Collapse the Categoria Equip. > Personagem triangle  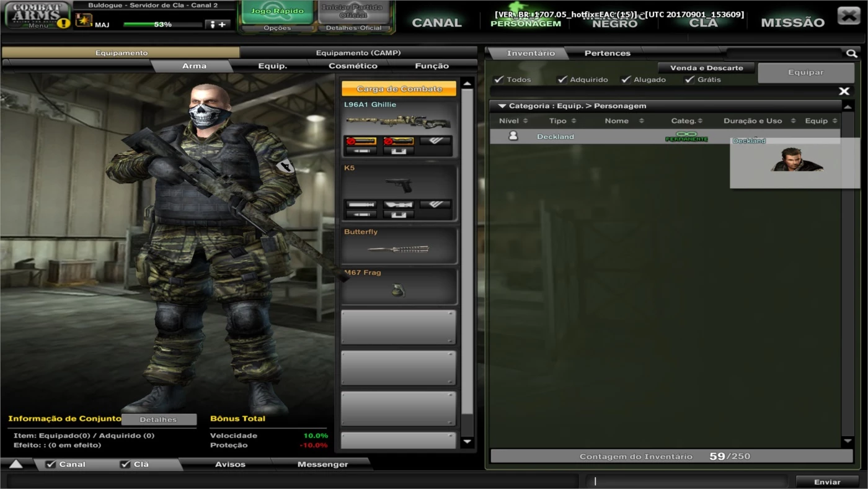coord(502,106)
